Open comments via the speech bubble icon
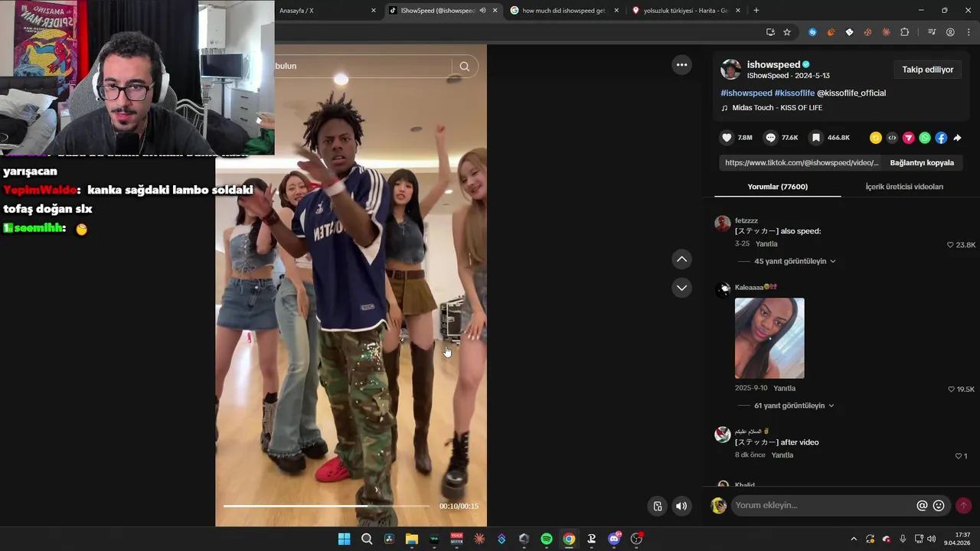980x551 pixels. pyautogui.click(x=771, y=138)
